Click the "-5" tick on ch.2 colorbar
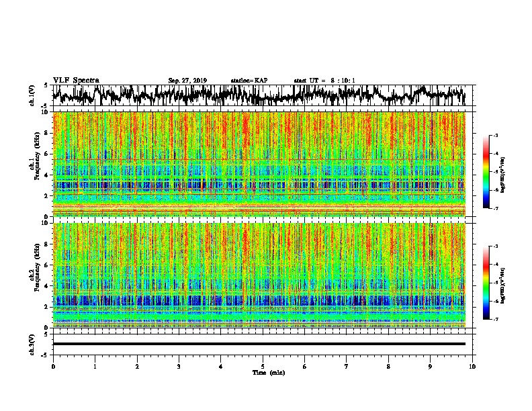 (496, 283)
